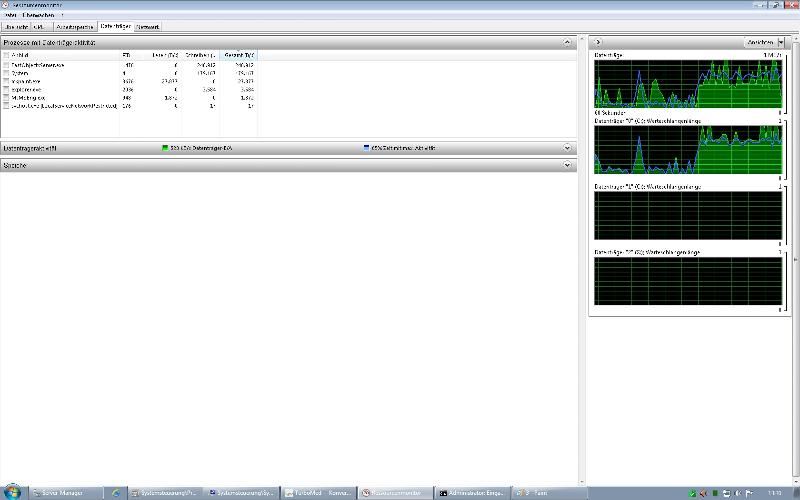Click the Ansichten button
Image resolution: width=800 pixels, height=500 pixels.
coord(760,42)
